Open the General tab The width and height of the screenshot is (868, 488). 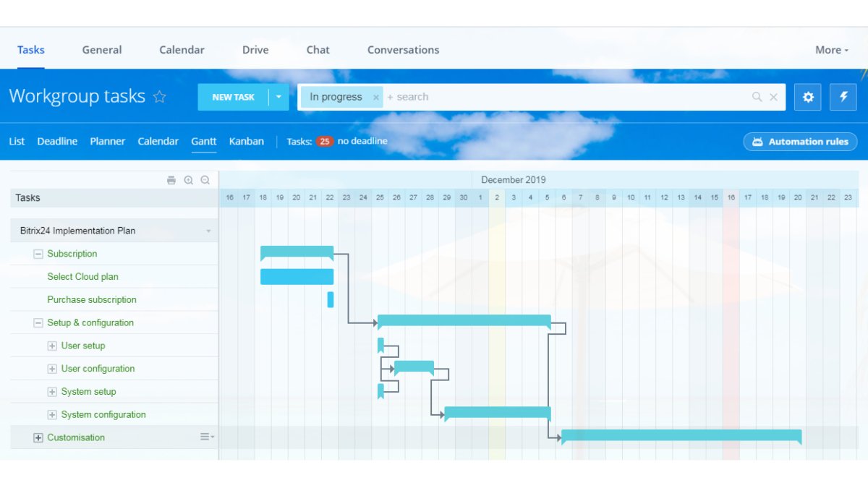click(x=102, y=50)
